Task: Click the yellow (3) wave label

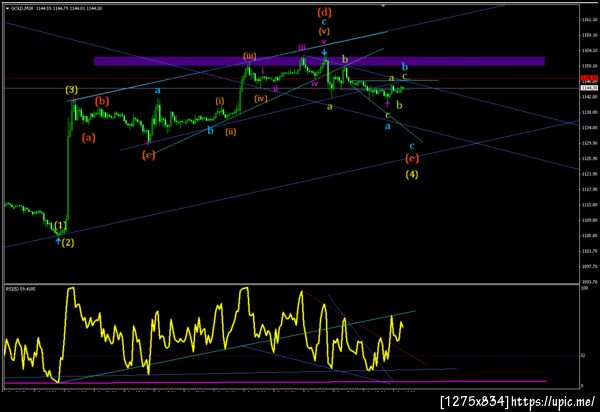Action: pos(72,90)
